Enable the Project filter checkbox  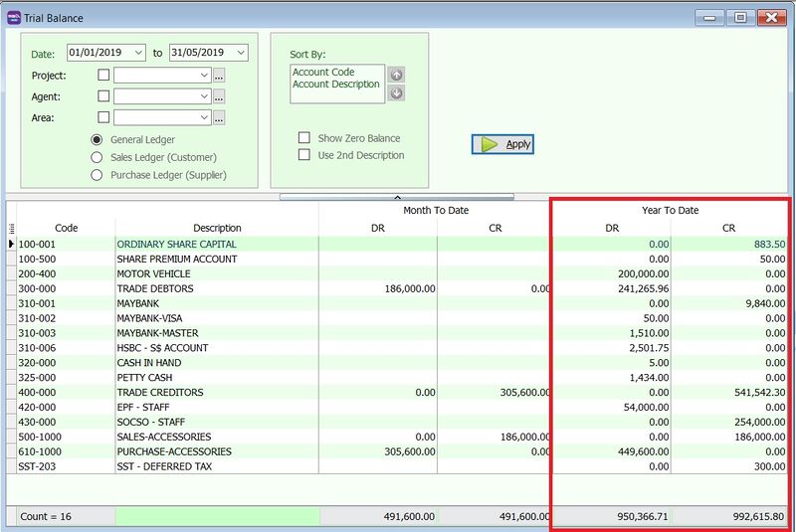pos(103,76)
